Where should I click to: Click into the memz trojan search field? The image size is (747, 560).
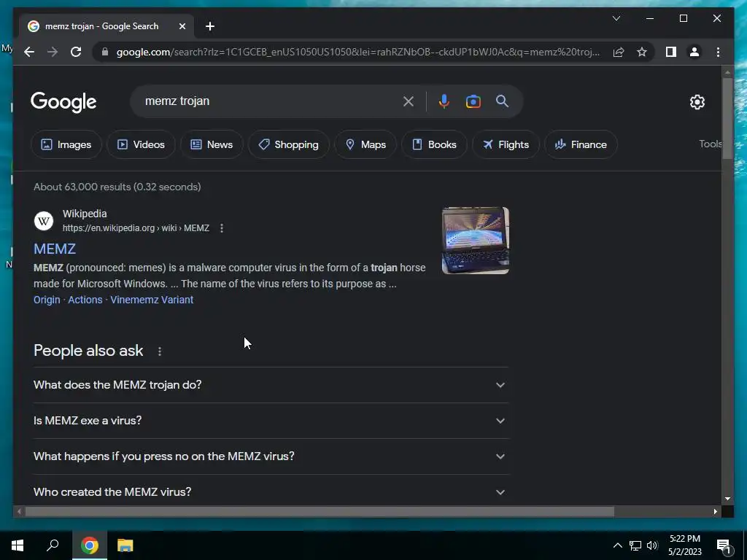tap(271, 101)
